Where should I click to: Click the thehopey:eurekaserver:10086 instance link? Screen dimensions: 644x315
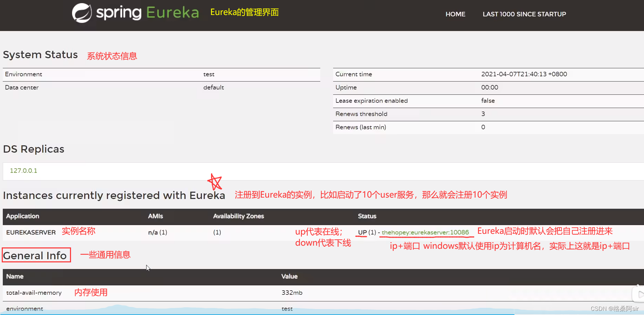(425, 232)
